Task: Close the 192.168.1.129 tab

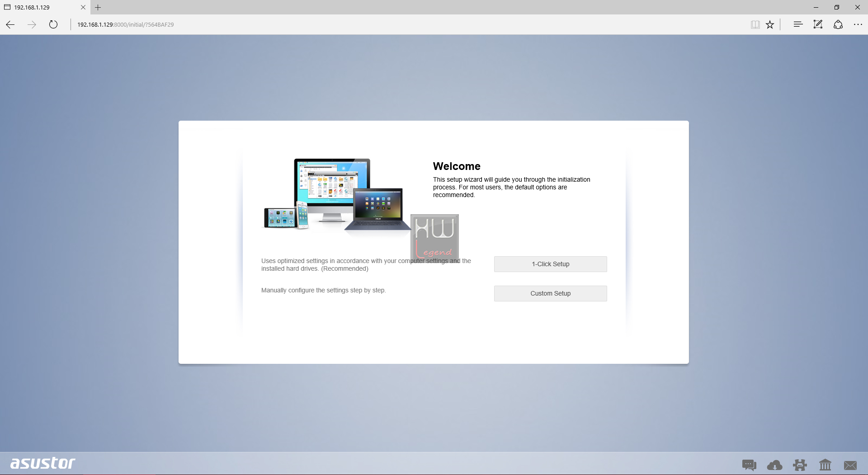Action: (x=83, y=7)
